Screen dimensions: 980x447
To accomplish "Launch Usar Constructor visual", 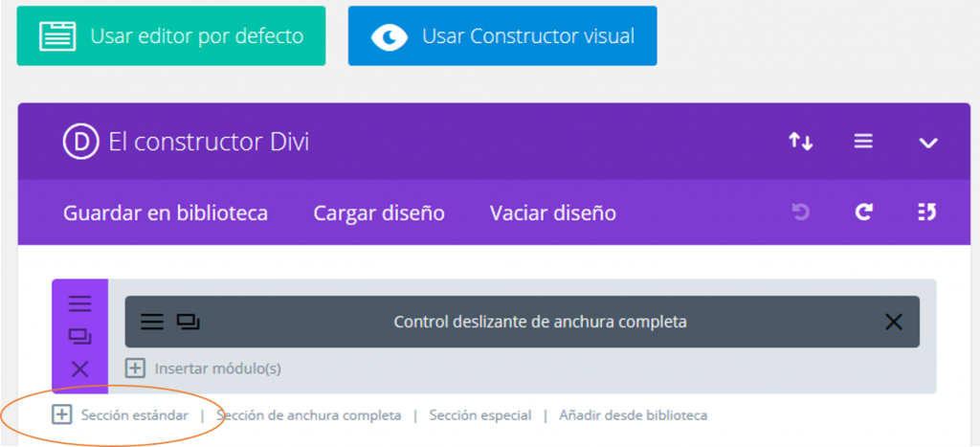I will point(502,36).
